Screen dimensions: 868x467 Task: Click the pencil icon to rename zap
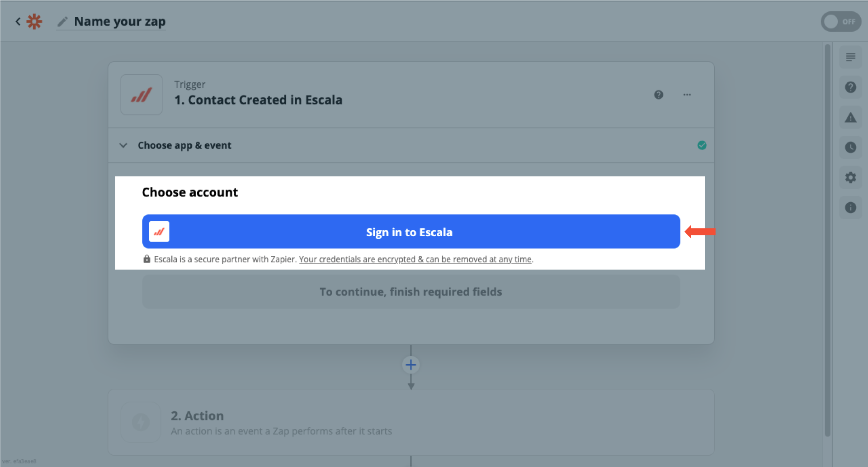pos(63,21)
